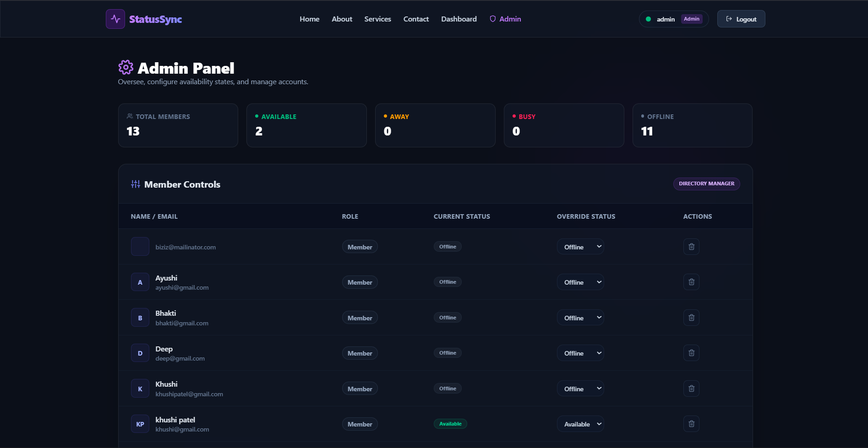Image resolution: width=868 pixels, height=448 pixels.
Task: Go to the Dashboard nav item
Action: pos(459,19)
